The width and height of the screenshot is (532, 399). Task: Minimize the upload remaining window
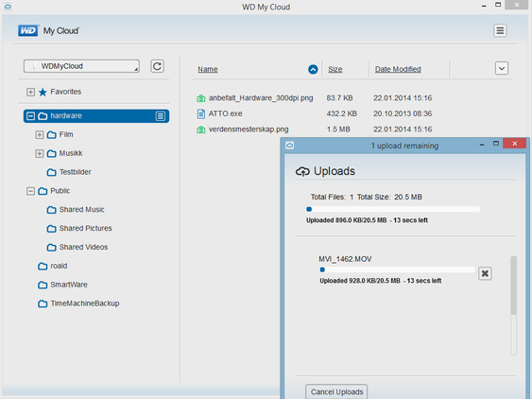[x=482, y=145]
